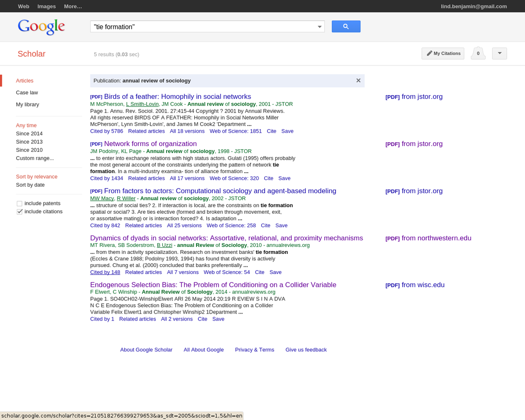
Task: Open My Citations with pencil icon
Action: [443, 54]
